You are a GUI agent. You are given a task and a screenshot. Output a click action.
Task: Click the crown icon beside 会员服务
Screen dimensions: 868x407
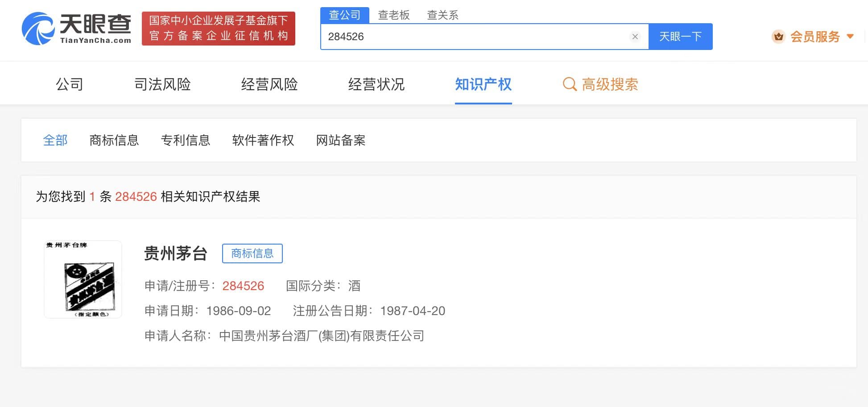778,37
